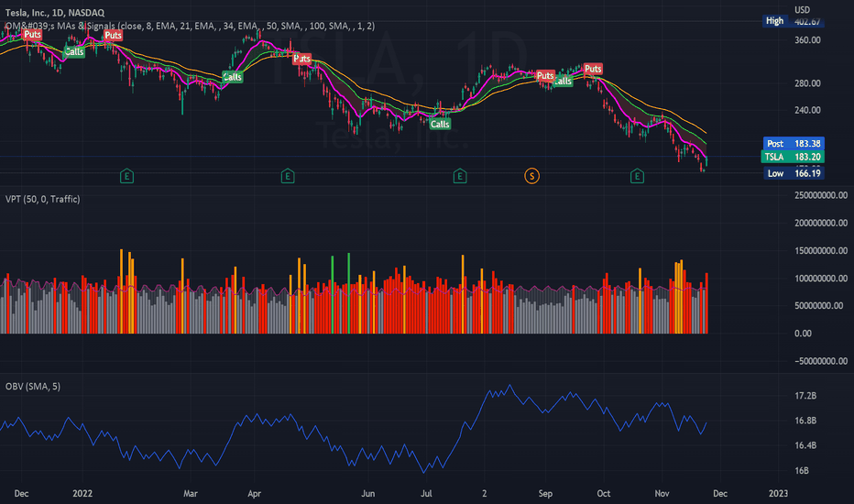
Task: Click the 17.2B OBV scale value
Action: pyautogui.click(x=805, y=396)
